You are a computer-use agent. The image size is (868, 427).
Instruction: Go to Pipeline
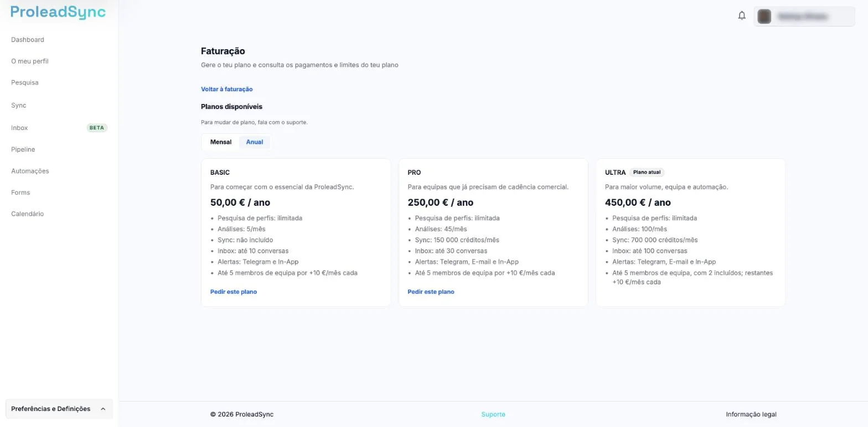tap(23, 150)
